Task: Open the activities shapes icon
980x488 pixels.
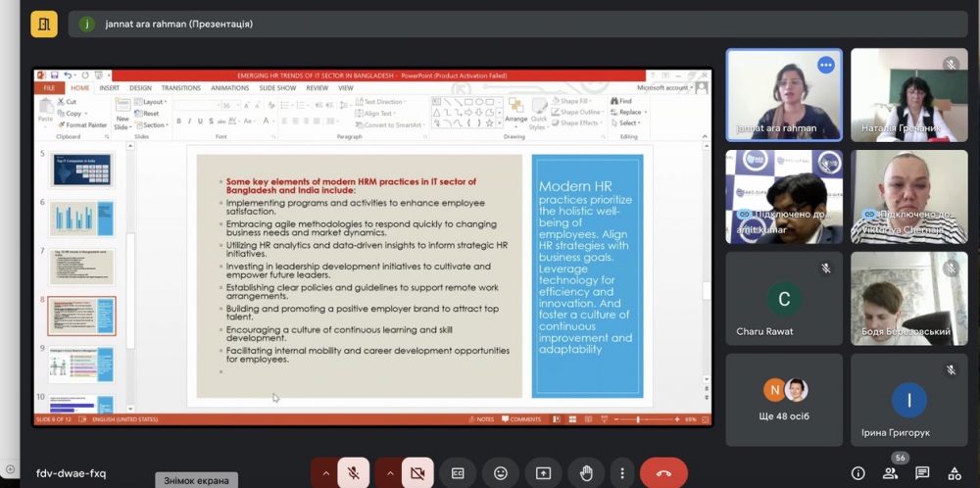Action: click(955, 473)
